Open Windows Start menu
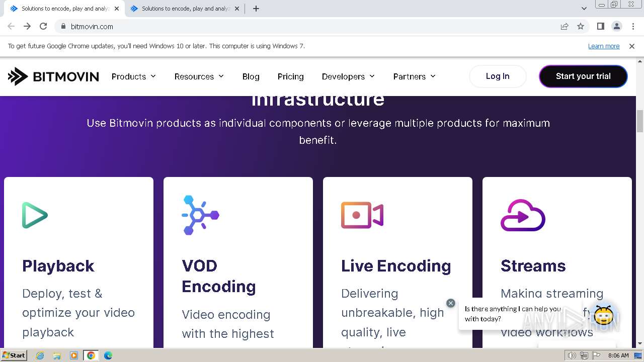Image resolution: width=644 pixels, height=362 pixels. tap(14, 355)
